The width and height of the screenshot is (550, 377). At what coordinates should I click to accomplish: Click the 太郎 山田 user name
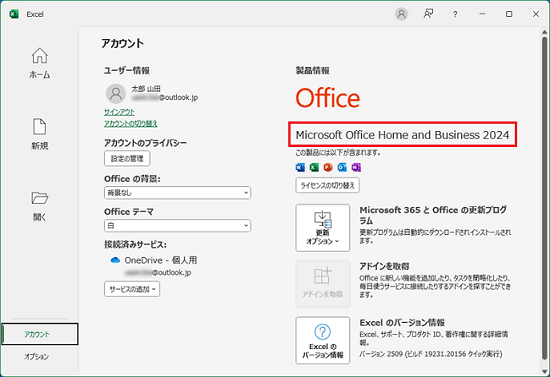146,89
